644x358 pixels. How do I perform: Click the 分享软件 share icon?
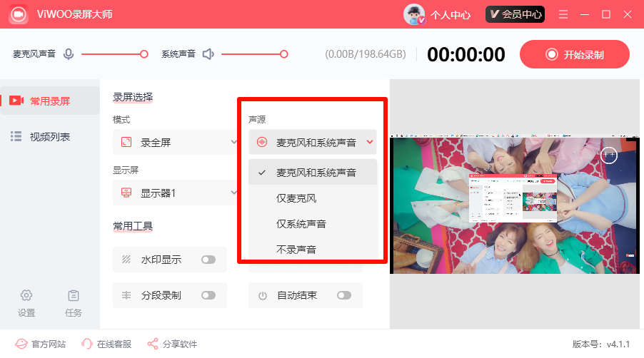153,344
